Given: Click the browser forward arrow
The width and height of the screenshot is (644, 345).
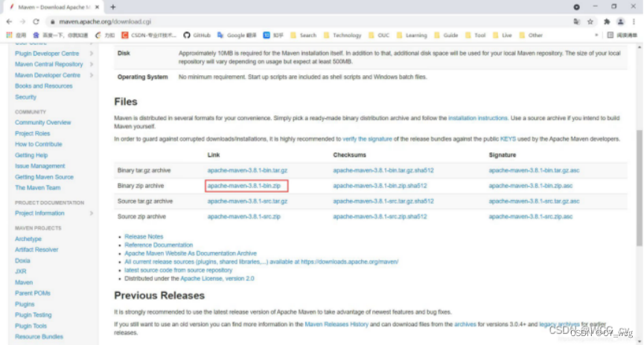Looking at the screenshot, I should coord(22,22).
